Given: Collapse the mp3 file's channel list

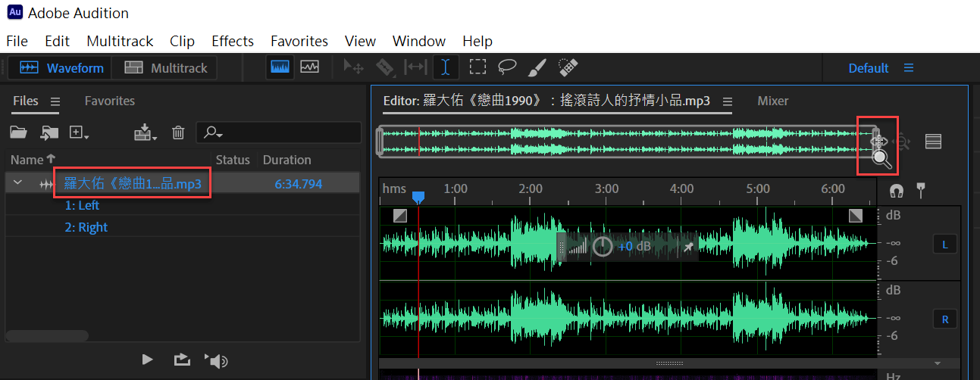Looking at the screenshot, I should [17, 183].
